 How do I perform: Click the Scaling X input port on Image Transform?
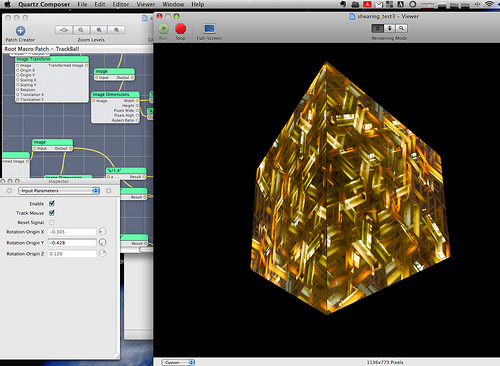pos(18,80)
